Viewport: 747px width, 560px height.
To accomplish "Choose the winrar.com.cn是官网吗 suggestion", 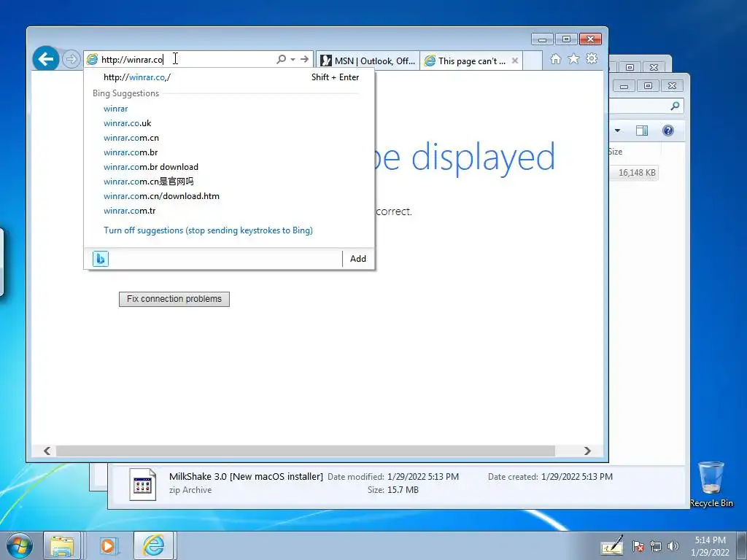I will [x=148, y=182].
